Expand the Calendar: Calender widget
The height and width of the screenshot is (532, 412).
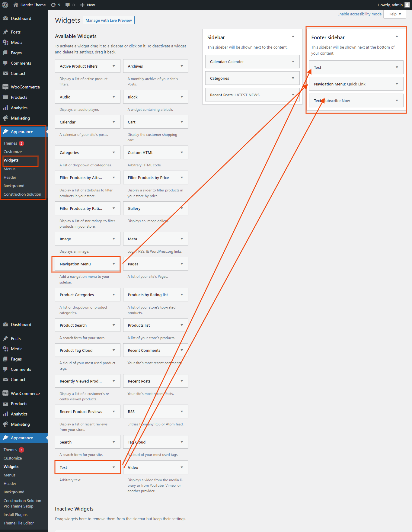tap(293, 62)
